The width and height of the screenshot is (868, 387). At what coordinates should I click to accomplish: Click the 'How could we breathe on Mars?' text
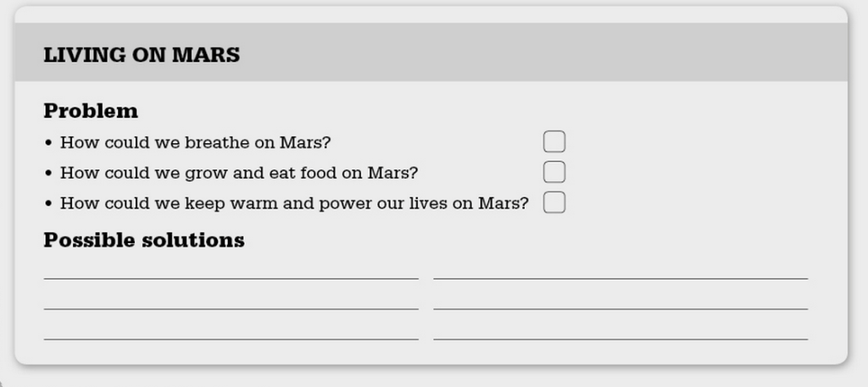(x=195, y=142)
